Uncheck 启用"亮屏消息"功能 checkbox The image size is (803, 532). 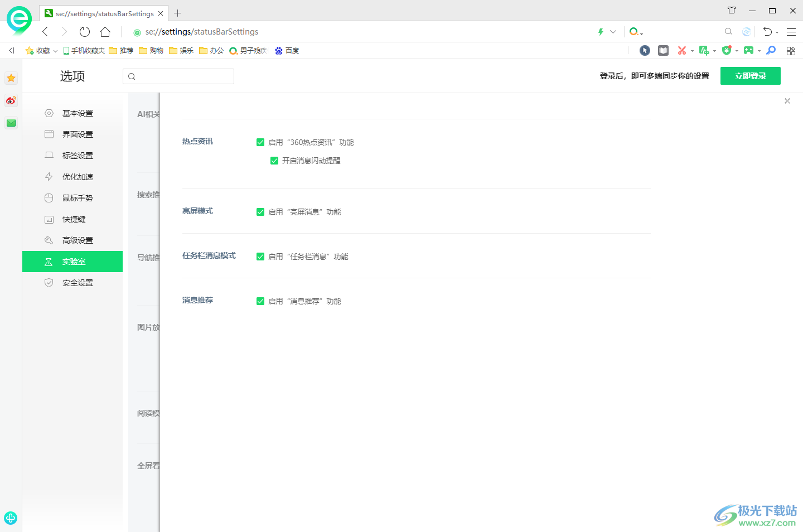[x=260, y=212]
